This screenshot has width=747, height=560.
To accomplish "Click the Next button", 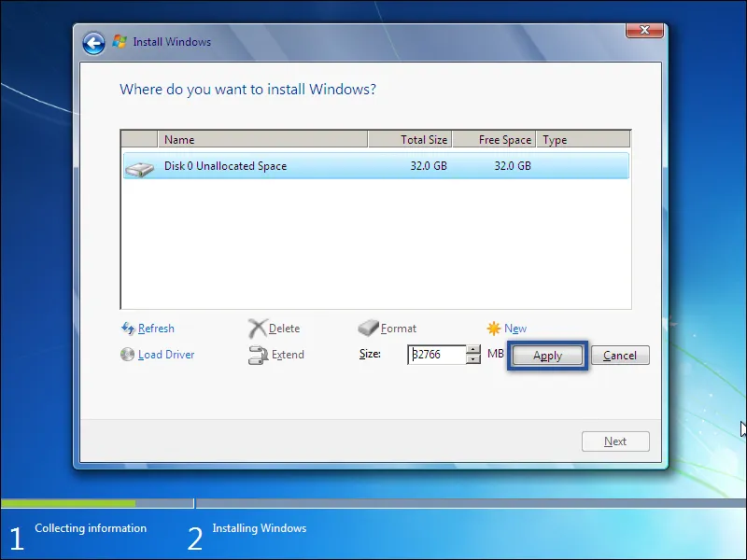I will point(615,441).
